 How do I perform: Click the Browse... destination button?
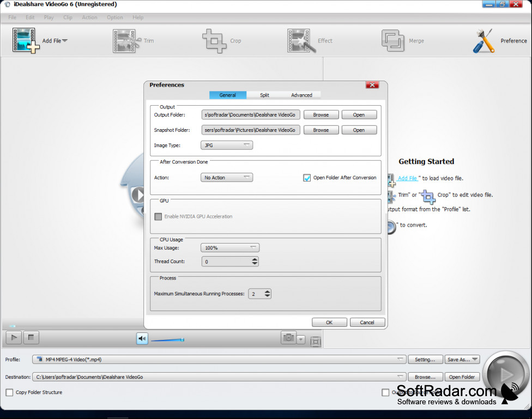coord(425,377)
